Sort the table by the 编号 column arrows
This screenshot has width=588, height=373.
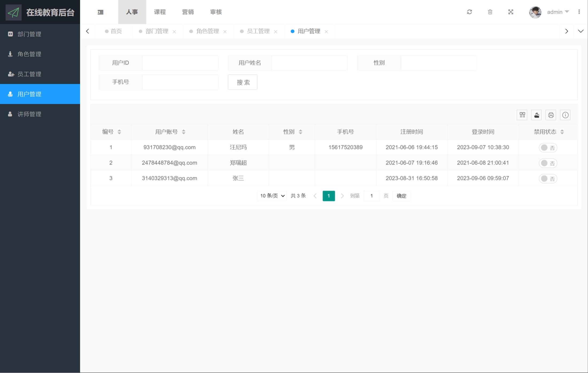[x=119, y=132]
